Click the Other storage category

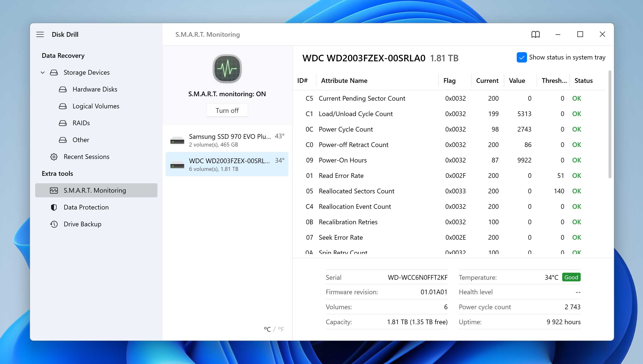point(81,140)
